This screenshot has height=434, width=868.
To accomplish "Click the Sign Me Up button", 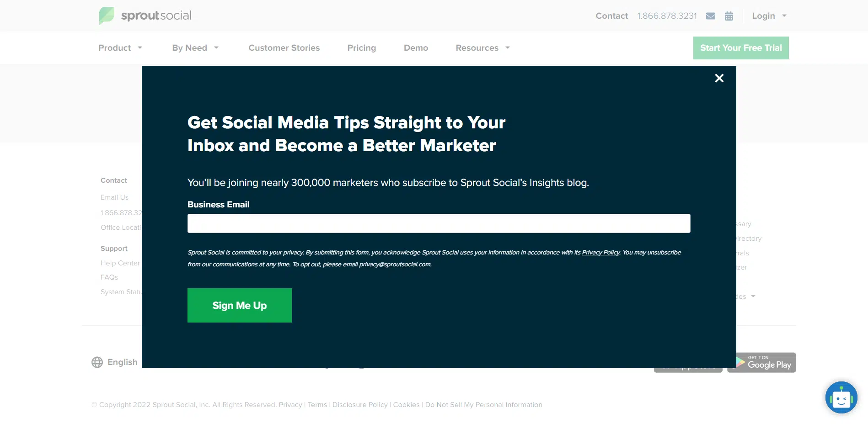I will [240, 305].
